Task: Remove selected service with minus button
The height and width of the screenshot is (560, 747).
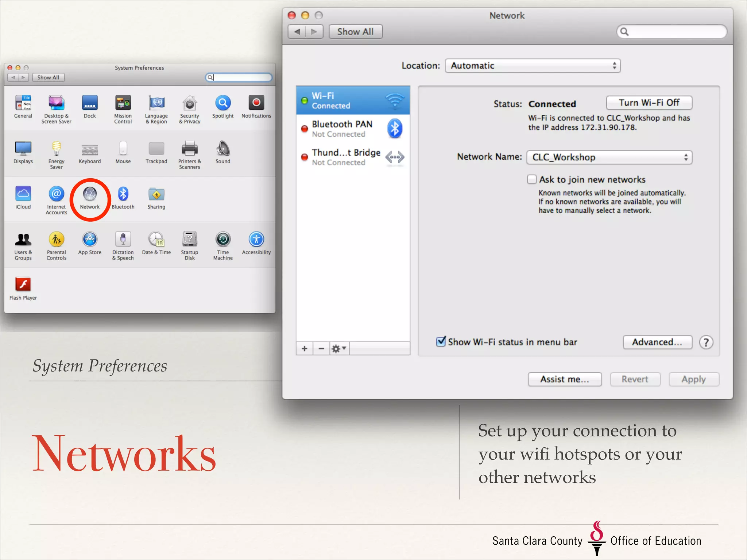Action: click(x=321, y=349)
